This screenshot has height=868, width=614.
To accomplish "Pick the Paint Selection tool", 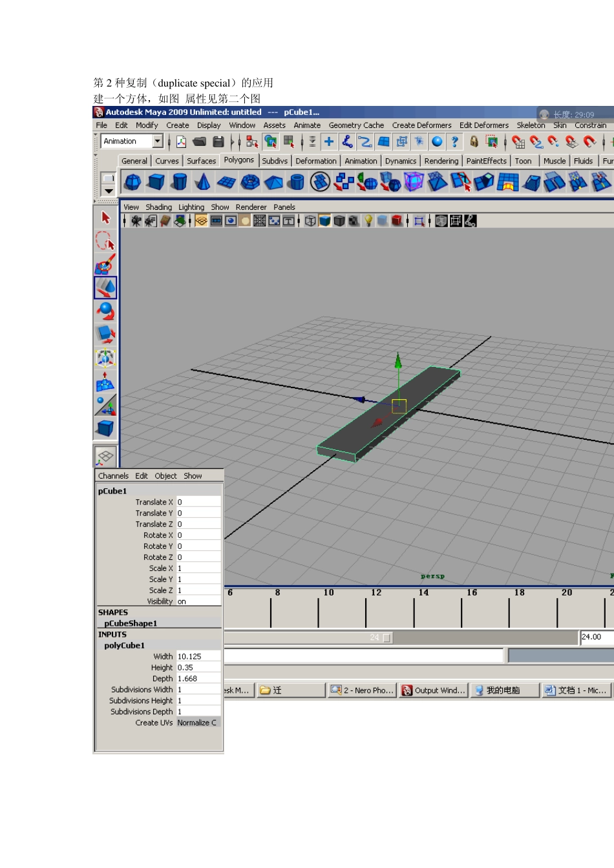I will pyautogui.click(x=105, y=265).
